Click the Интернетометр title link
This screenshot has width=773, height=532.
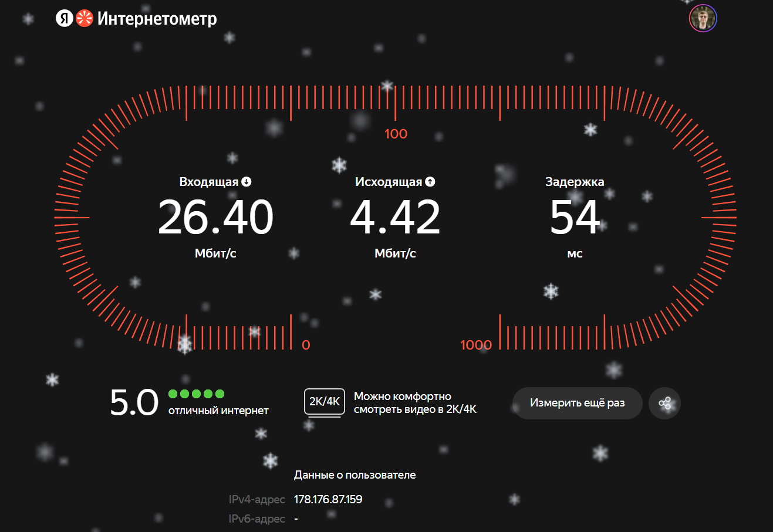(x=157, y=19)
